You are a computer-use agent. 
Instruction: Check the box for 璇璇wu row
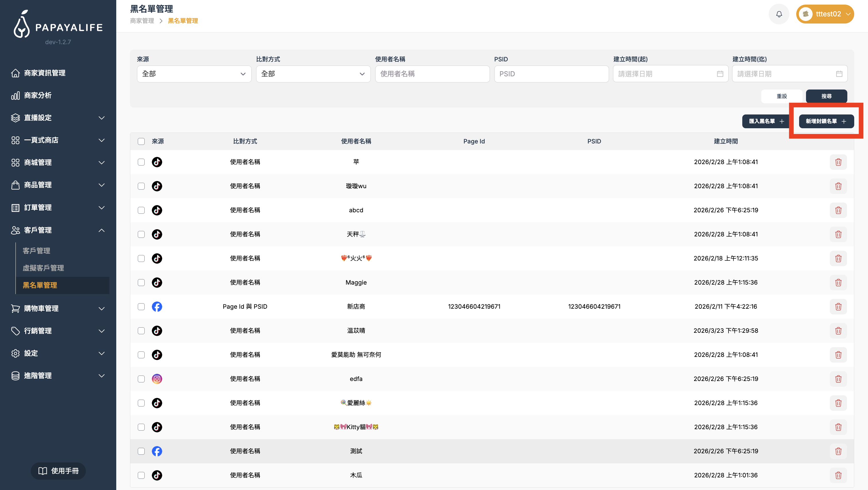coord(141,186)
